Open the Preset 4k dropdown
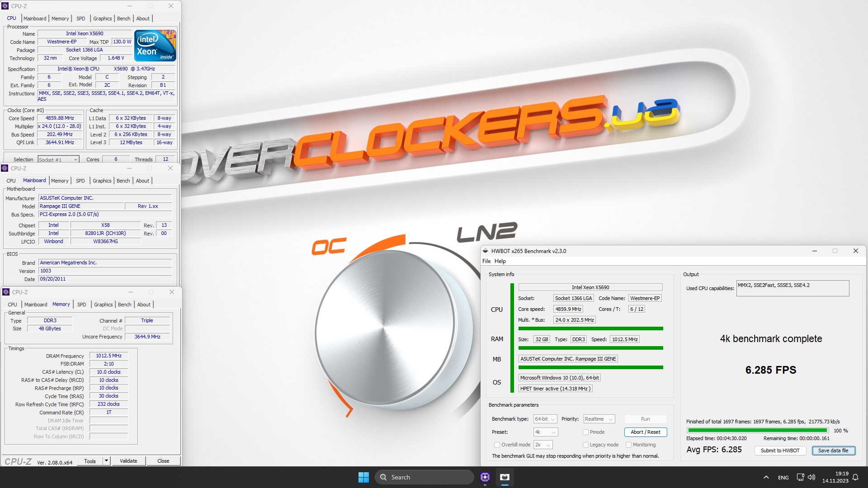Screen dimensions: 868x488 [545, 432]
